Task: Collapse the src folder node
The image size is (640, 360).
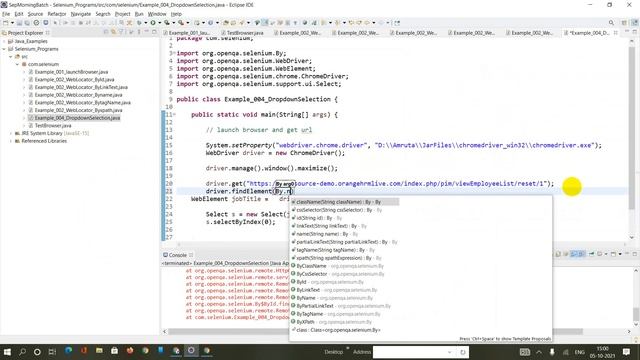Action: pos(11,57)
